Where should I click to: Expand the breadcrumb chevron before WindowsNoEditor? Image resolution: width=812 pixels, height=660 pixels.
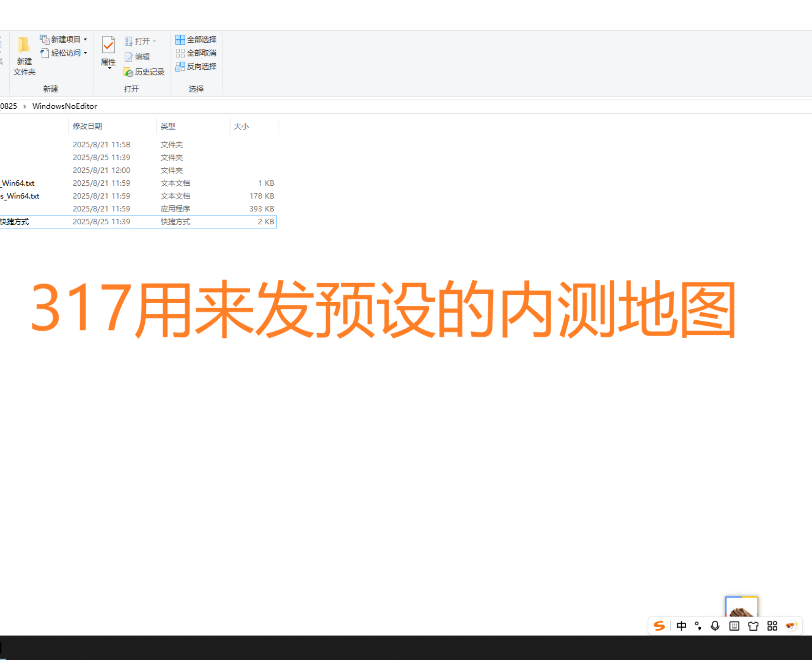click(25, 106)
